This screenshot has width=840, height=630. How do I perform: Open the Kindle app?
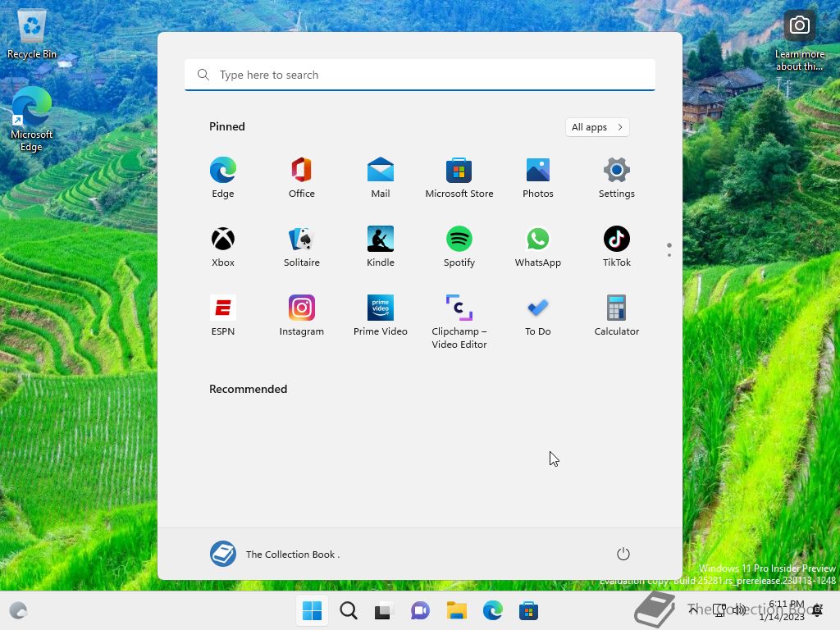pyautogui.click(x=381, y=247)
